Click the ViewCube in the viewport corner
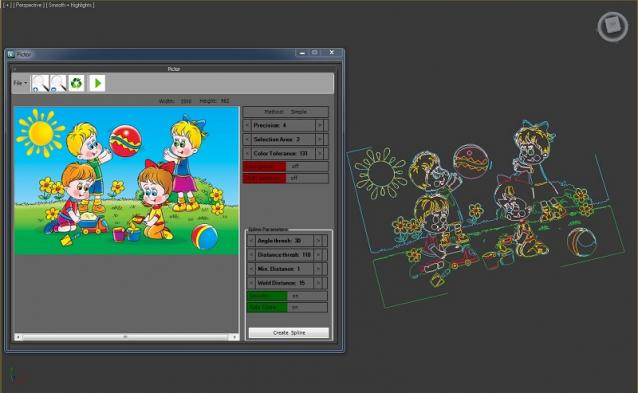The height and width of the screenshot is (393, 638). [x=613, y=26]
